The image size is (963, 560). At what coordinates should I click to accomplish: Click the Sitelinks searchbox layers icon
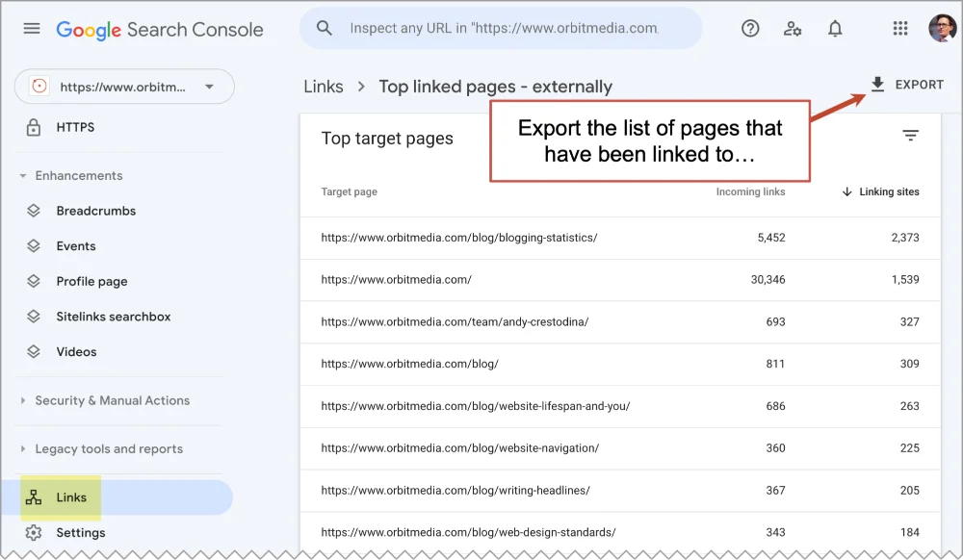pyautogui.click(x=34, y=317)
